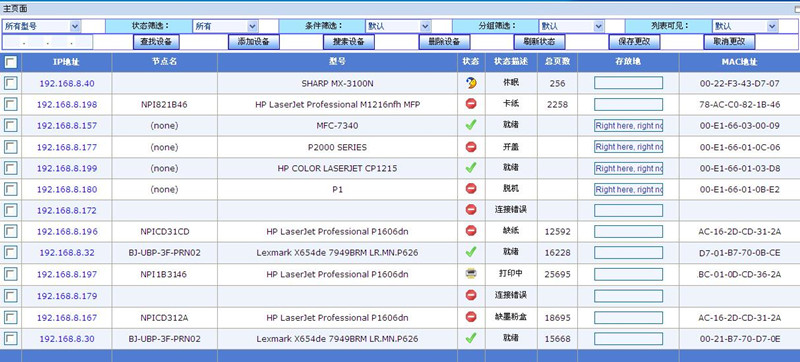Click storage location field for SHARP MX-3100N

point(629,83)
